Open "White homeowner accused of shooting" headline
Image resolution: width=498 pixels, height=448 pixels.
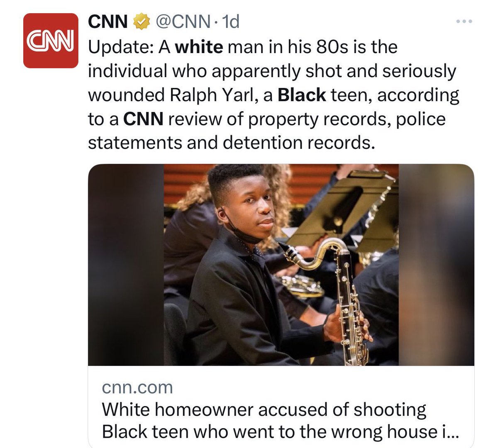click(x=264, y=409)
